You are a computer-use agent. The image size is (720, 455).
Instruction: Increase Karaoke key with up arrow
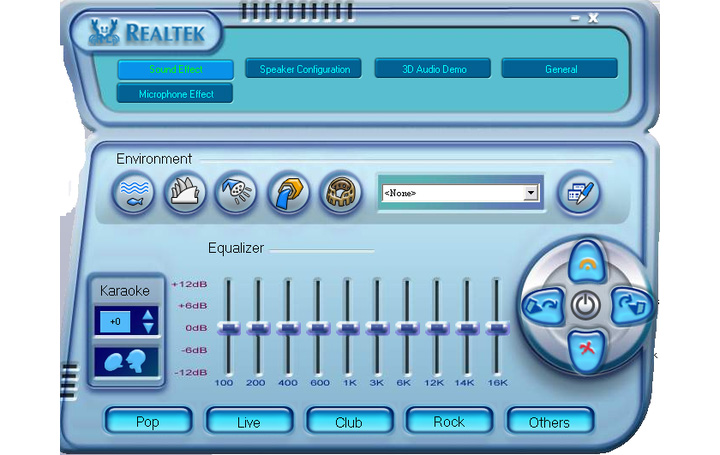click(148, 315)
